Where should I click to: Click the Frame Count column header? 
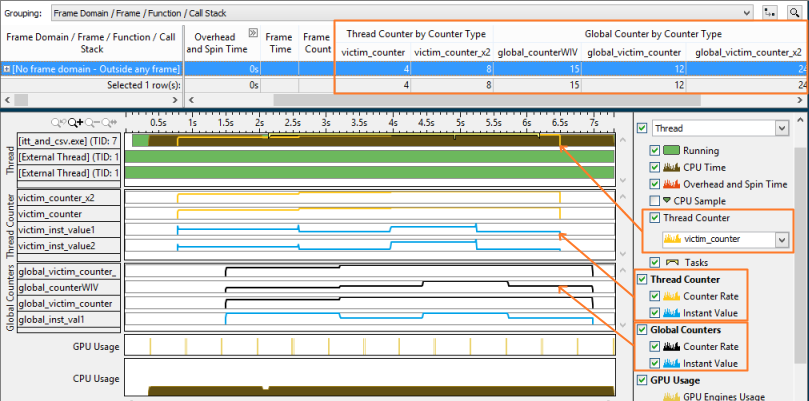[x=316, y=43]
